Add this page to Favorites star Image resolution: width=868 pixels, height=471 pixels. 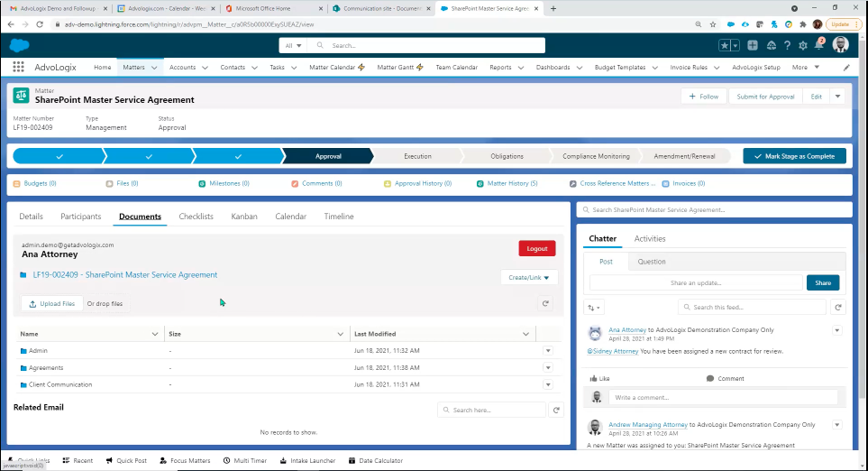(x=725, y=45)
